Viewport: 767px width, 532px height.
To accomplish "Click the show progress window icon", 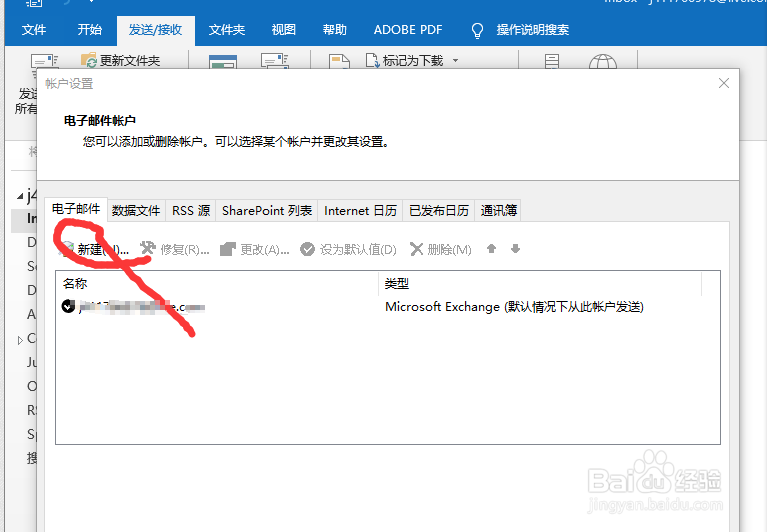I will tap(223, 62).
